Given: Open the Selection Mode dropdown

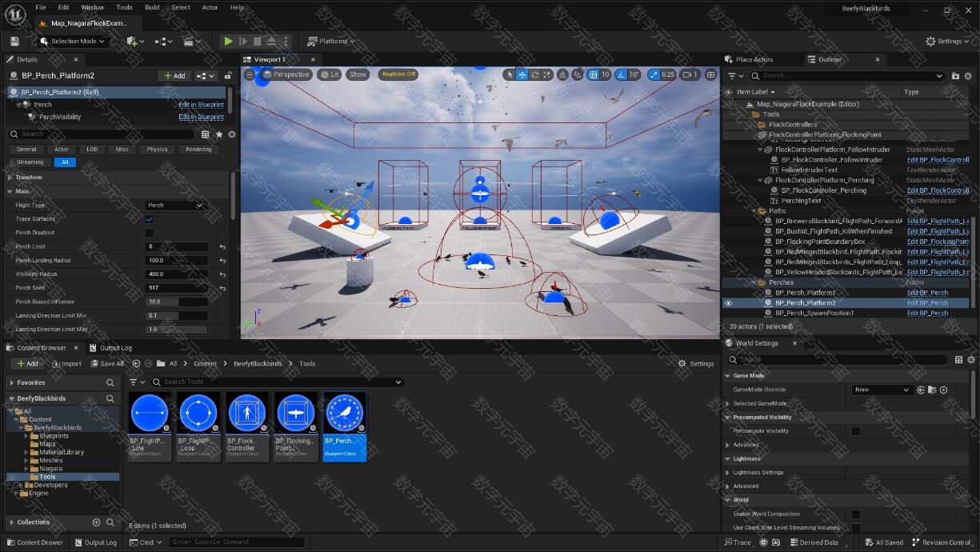Looking at the screenshot, I should 74,41.
